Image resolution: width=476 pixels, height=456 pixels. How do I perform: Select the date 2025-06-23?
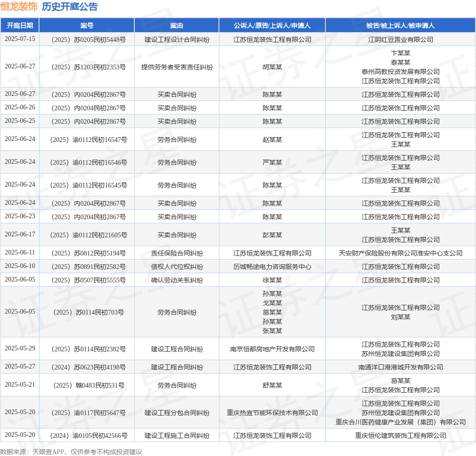coord(20,216)
